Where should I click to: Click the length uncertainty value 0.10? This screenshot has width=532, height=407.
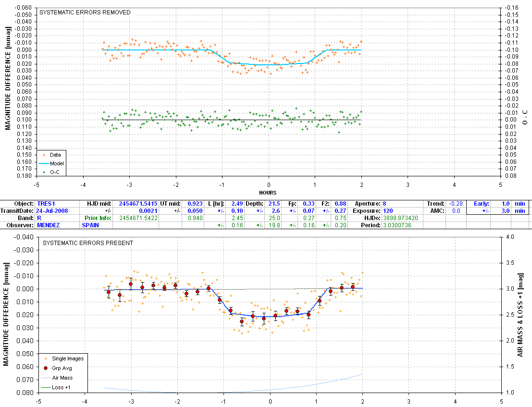pyautogui.click(x=237, y=210)
